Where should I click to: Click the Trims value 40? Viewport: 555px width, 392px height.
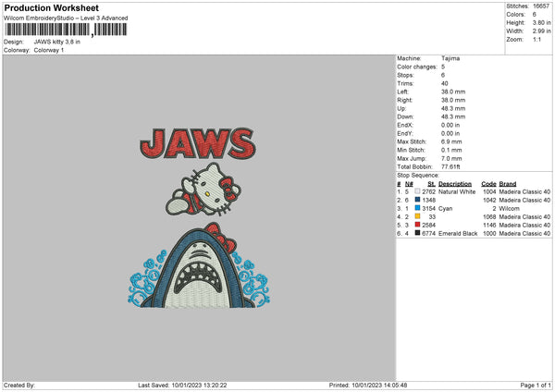pos(445,83)
